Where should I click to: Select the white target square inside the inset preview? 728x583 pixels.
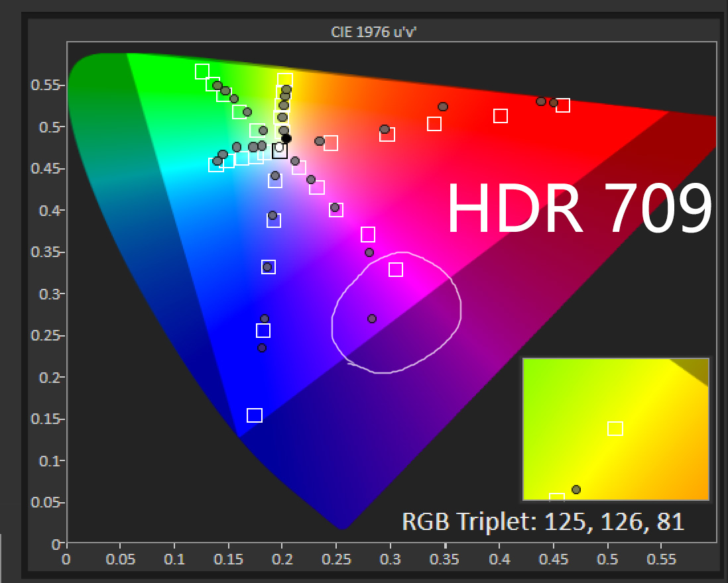click(615, 429)
